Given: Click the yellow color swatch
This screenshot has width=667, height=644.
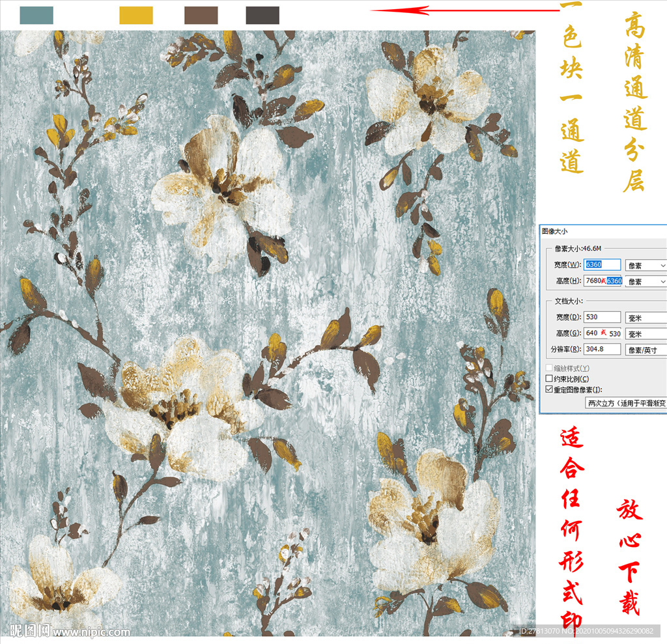Looking at the screenshot, I should pyautogui.click(x=136, y=16).
